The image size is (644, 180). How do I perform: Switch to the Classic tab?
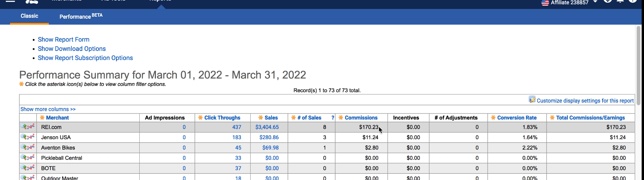[29, 16]
